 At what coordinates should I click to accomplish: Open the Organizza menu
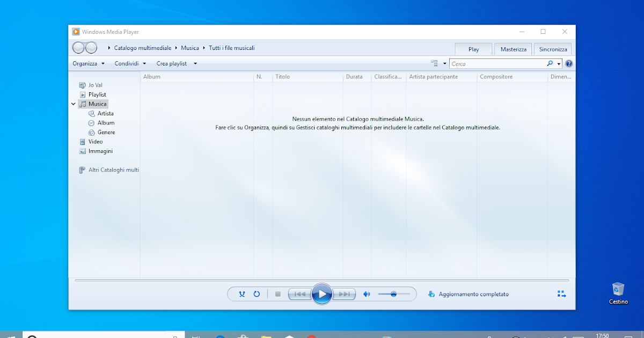[86, 63]
